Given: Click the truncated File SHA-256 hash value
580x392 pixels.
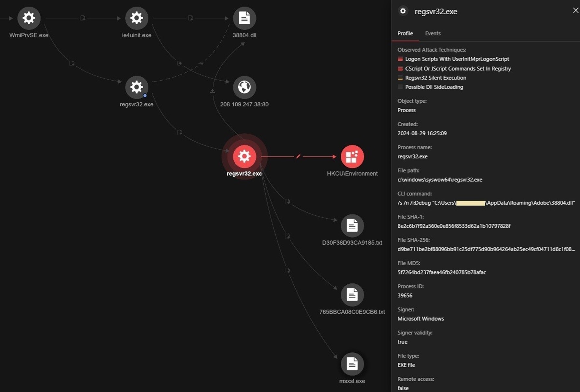Looking at the screenshot, I should pyautogui.click(x=486, y=249).
